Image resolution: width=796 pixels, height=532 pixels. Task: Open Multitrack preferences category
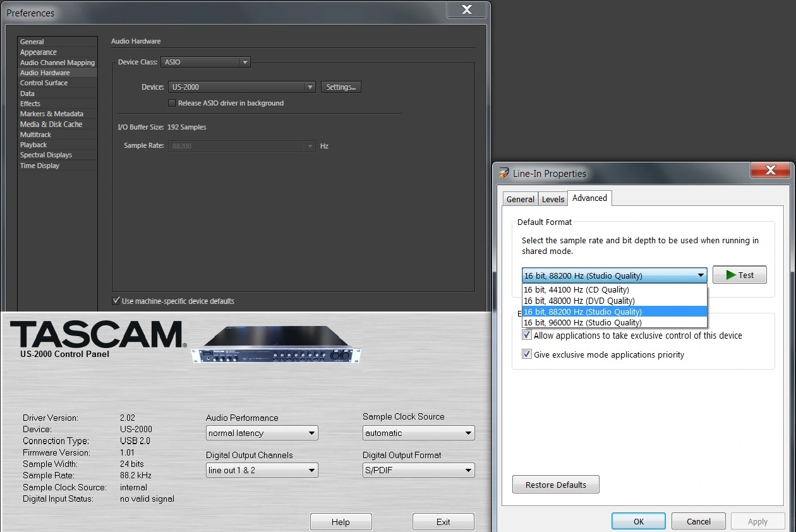[x=57, y=135]
